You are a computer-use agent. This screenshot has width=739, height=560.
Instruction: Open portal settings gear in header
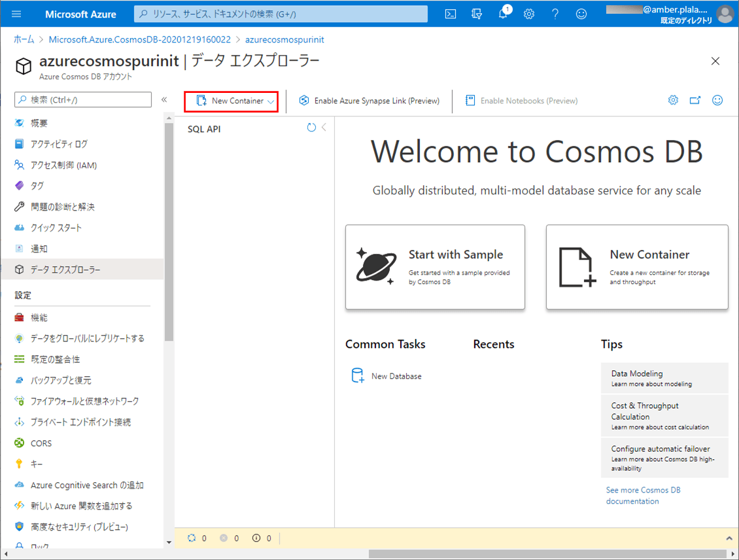coord(529,14)
